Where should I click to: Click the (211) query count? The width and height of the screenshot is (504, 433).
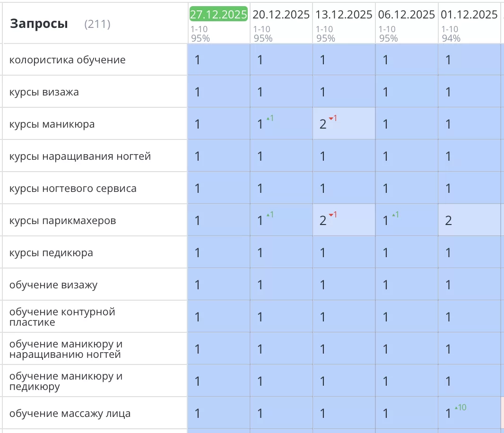point(97,24)
